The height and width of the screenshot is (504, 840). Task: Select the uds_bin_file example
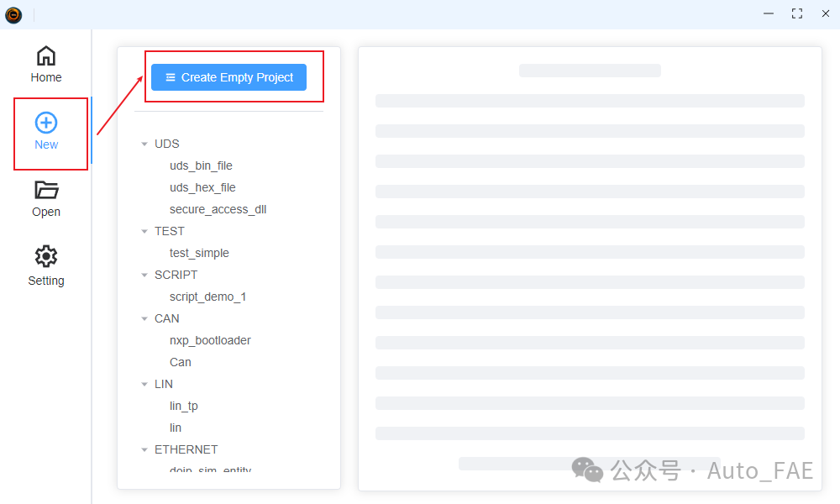201,166
